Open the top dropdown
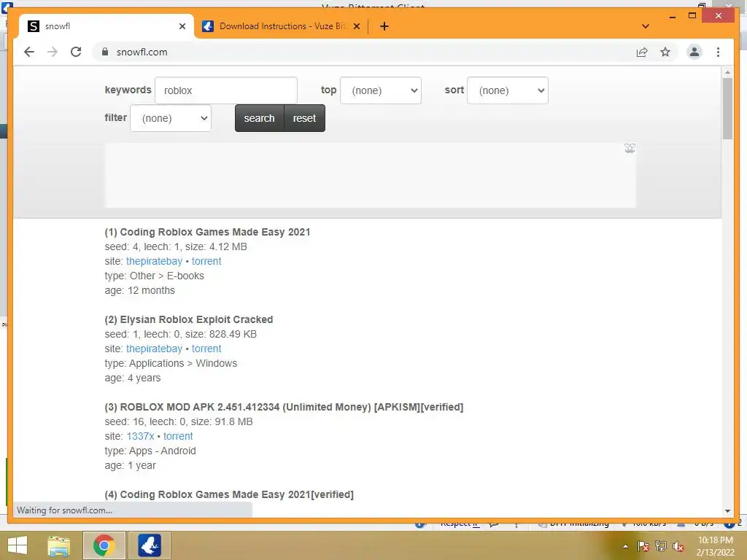Image resolution: width=747 pixels, height=560 pixels. [381, 90]
